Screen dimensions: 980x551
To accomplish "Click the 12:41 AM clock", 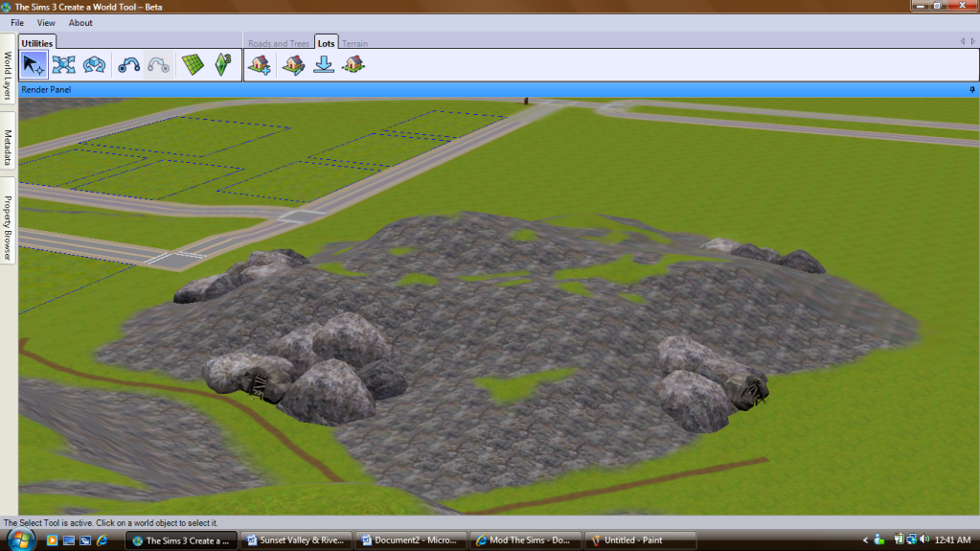I will coord(952,540).
